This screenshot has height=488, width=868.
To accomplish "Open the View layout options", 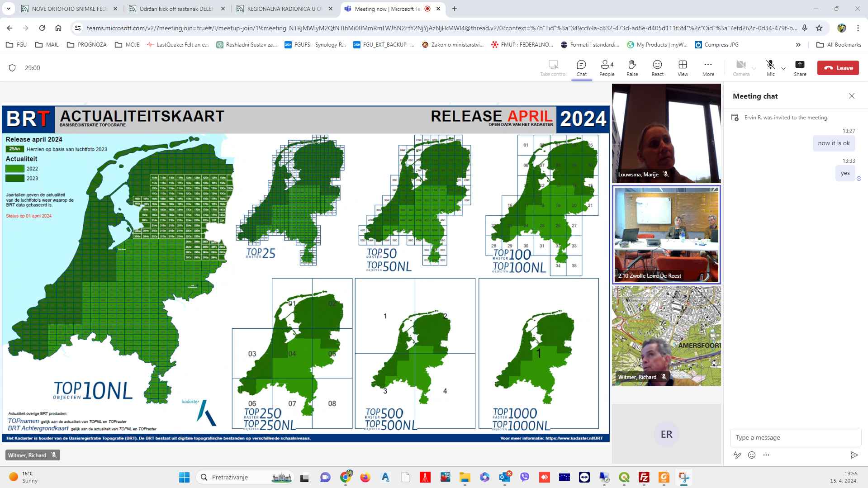I will 683,68.
